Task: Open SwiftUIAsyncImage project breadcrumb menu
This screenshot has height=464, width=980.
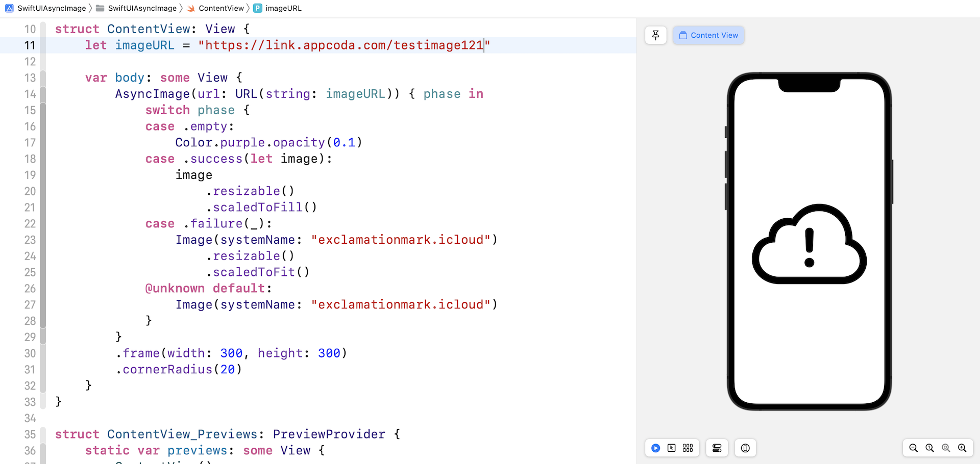Action: tap(51, 8)
